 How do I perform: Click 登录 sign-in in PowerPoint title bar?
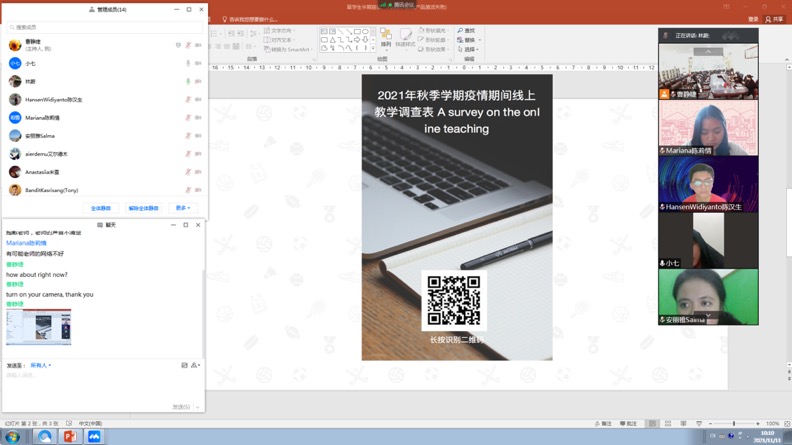(753, 19)
